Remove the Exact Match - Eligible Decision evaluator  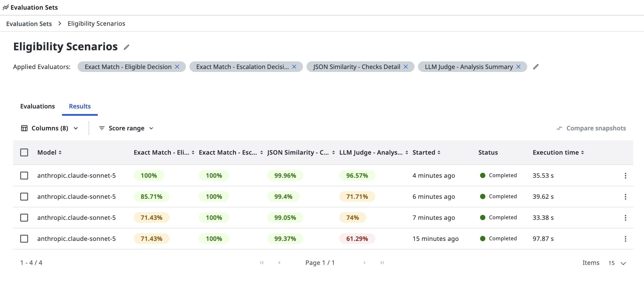177,67
